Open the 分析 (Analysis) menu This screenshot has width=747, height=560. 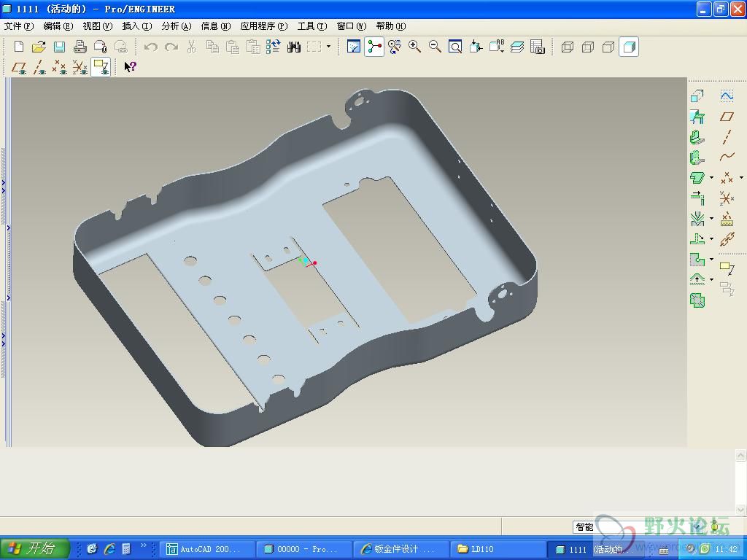pos(176,26)
